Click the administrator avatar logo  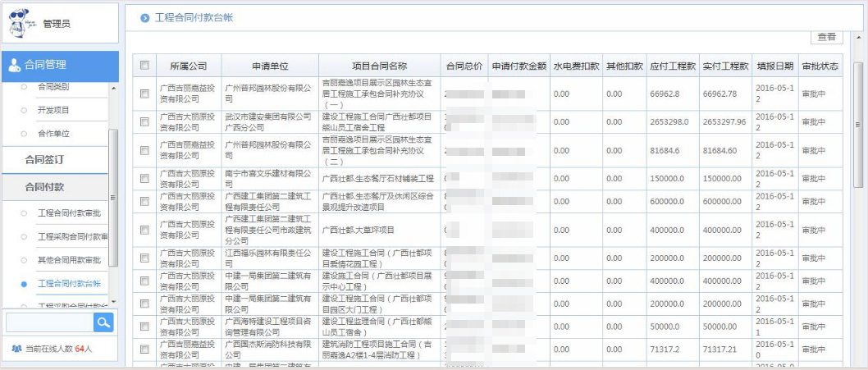click(23, 23)
